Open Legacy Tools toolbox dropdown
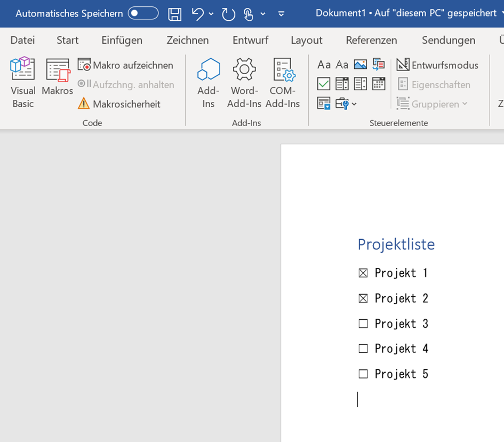This screenshot has height=442, width=504. pyautogui.click(x=346, y=104)
